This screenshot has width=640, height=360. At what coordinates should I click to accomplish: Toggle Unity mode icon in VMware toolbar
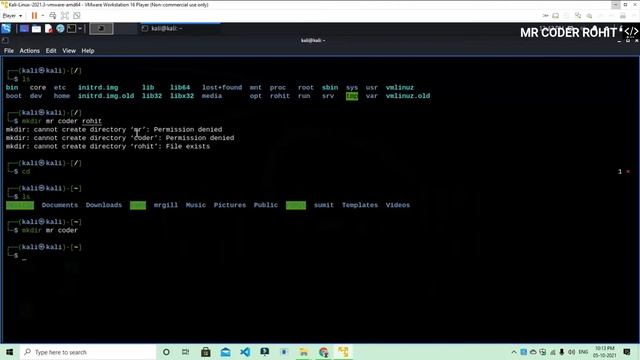(x=77, y=16)
